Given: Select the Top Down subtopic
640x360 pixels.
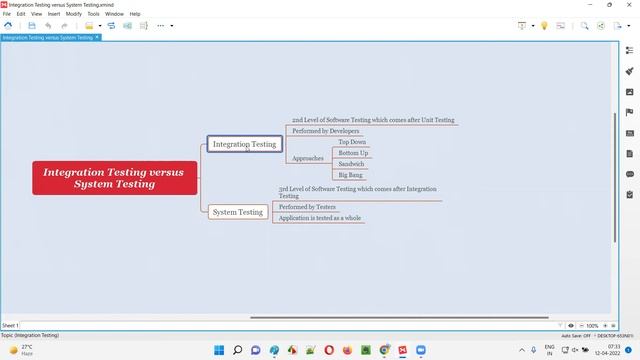Looking at the screenshot, I should (352, 142).
